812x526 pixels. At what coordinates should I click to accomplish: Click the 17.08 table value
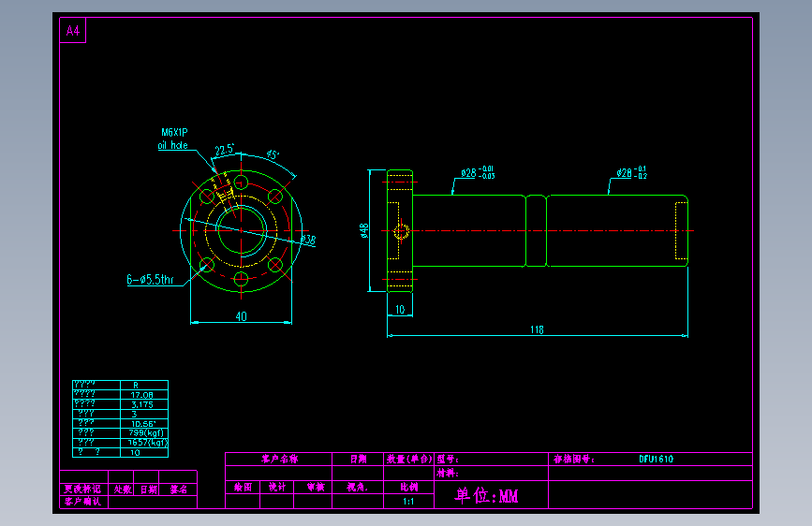click(142, 395)
